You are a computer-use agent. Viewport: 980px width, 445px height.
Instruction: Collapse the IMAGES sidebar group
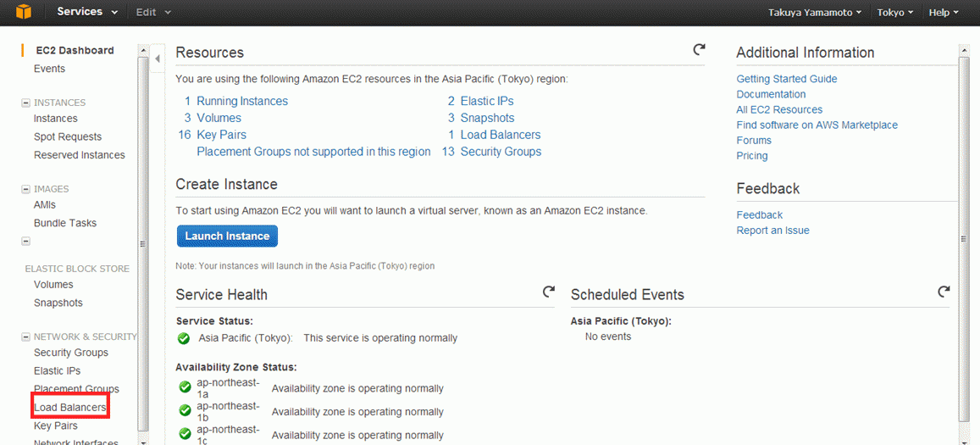click(x=25, y=189)
